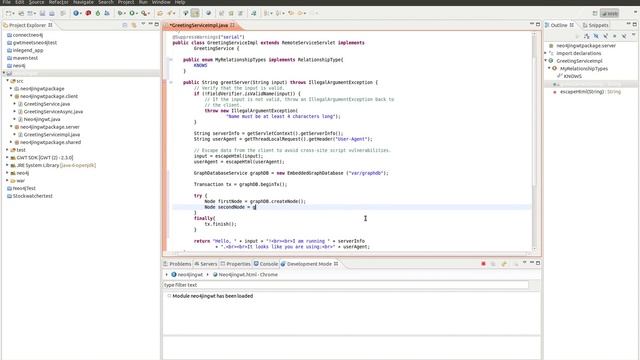Expand the test folder
The image size is (640, 360).
pyautogui.click(x=8, y=150)
